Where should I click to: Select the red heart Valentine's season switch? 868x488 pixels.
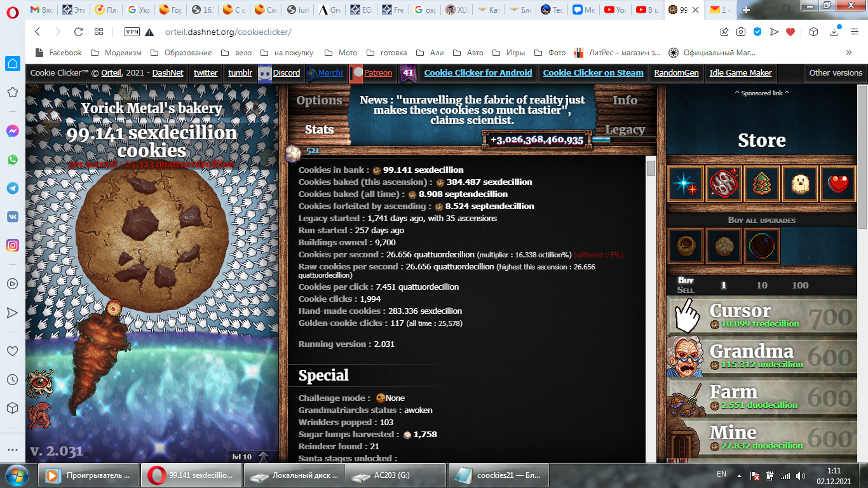click(838, 184)
